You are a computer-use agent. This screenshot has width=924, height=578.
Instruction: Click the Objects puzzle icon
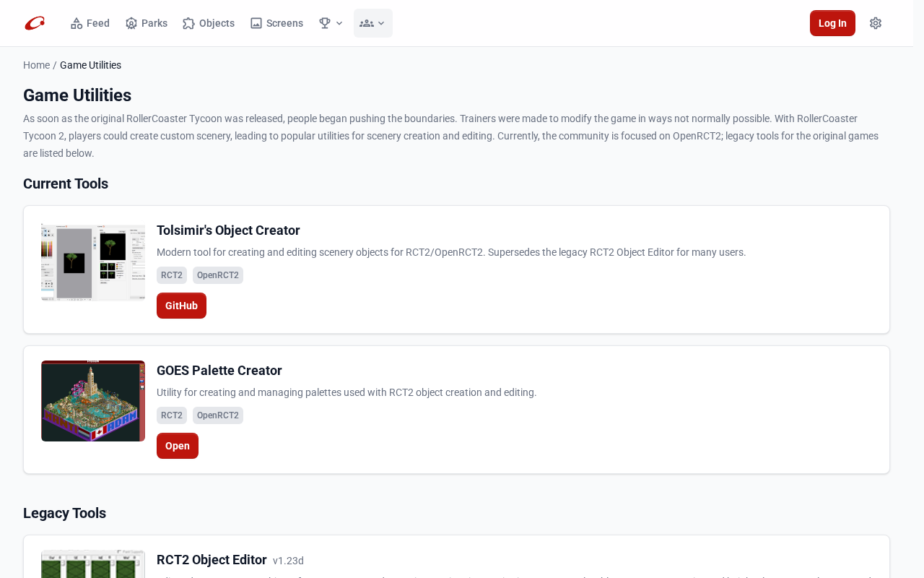click(x=189, y=23)
